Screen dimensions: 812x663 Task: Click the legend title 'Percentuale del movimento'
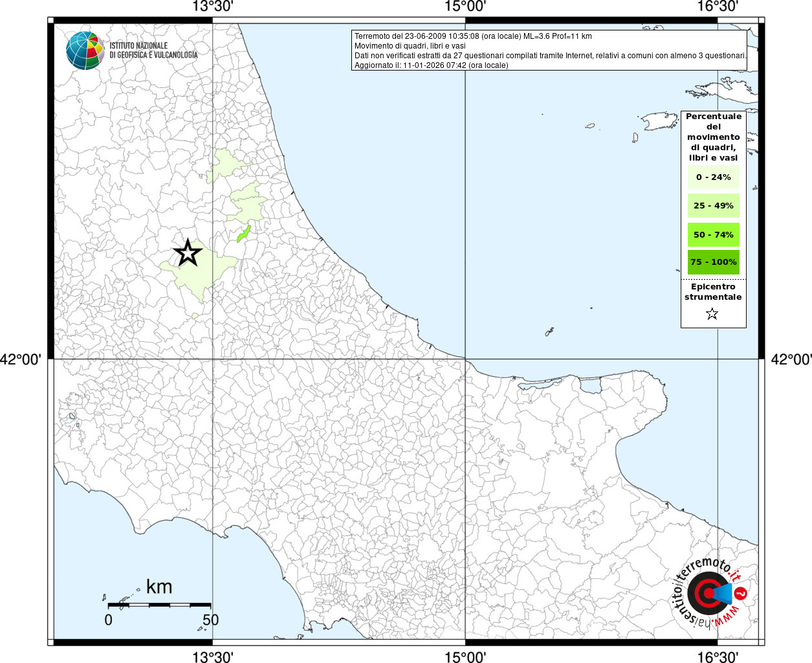coord(714,137)
